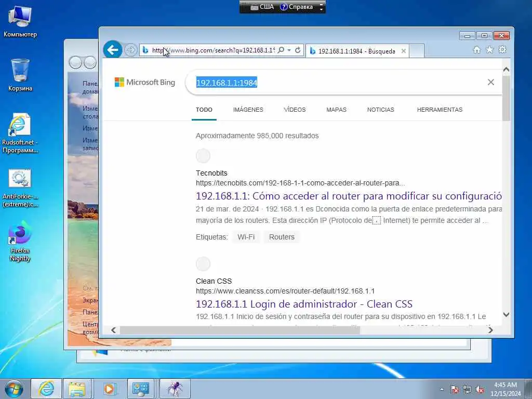Open a new blank tab button
This screenshot has width=532, height=399.
[x=417, y=51]
